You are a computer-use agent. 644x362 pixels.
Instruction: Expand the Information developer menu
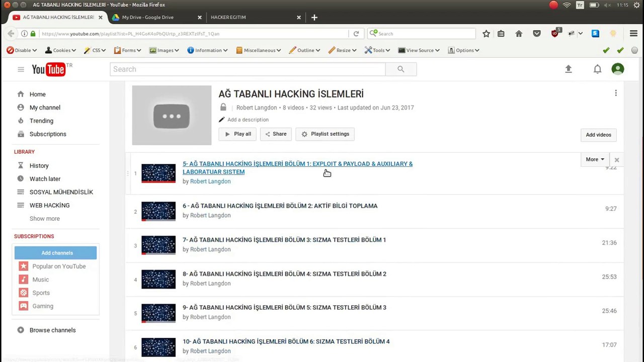click(207, 50)
